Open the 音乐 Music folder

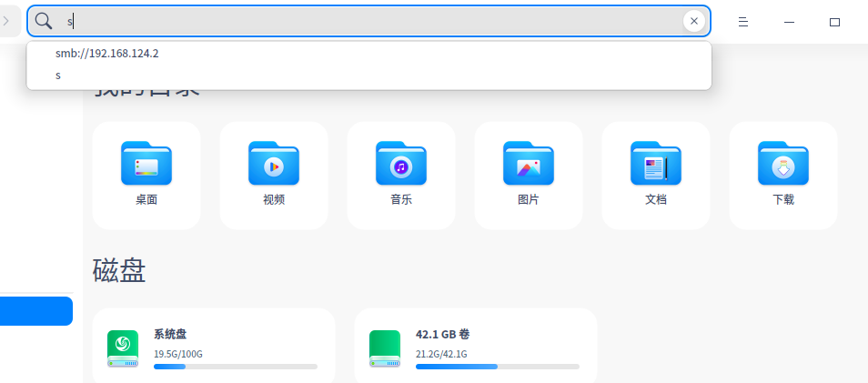tap(401, 176)
